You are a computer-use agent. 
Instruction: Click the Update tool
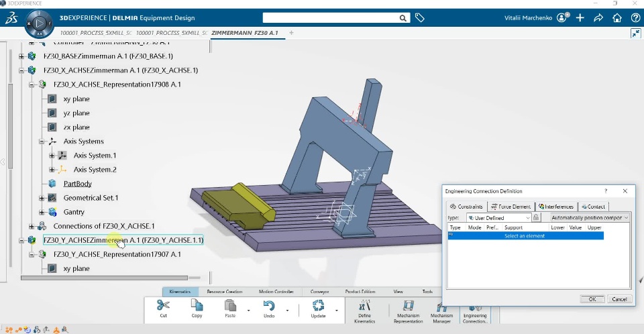318,309
